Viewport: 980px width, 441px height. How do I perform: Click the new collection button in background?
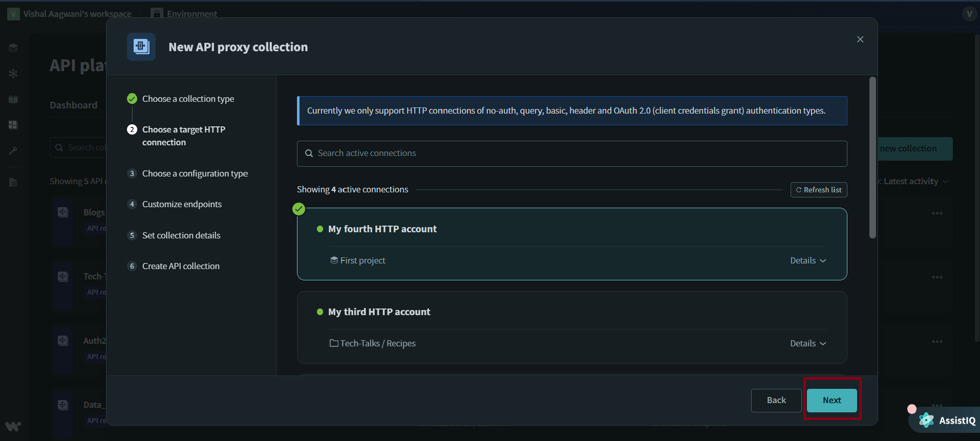(915, 149)
